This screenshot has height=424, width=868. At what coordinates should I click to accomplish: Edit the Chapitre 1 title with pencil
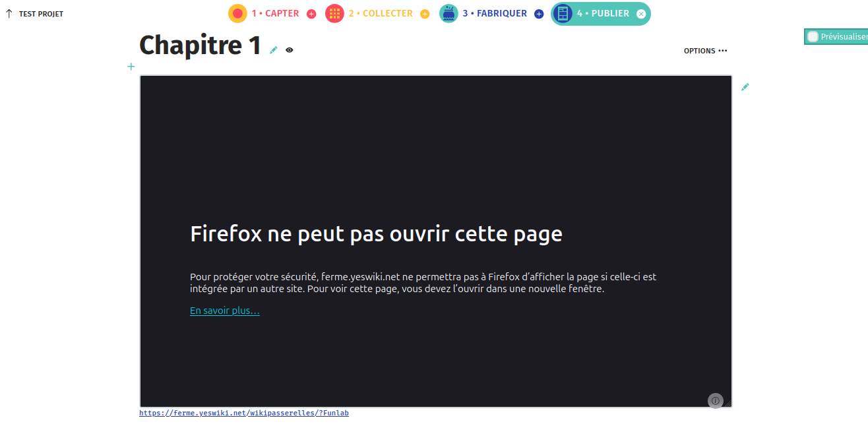pos(274,50)
